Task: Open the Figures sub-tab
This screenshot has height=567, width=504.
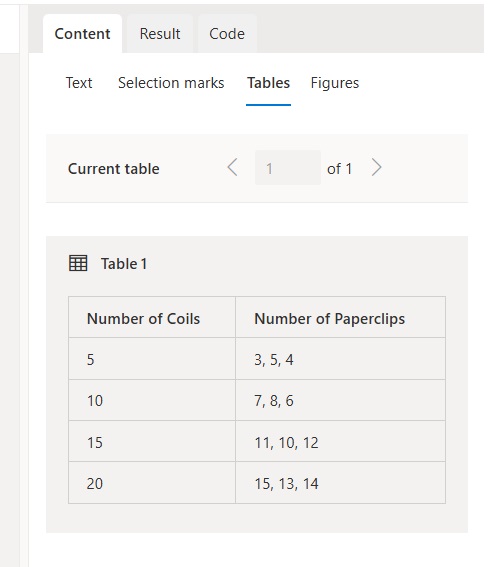Action: pos(335,83)
